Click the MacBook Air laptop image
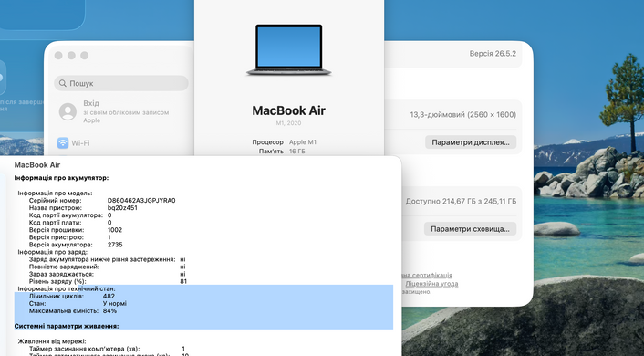 click(x=289, y=49)
